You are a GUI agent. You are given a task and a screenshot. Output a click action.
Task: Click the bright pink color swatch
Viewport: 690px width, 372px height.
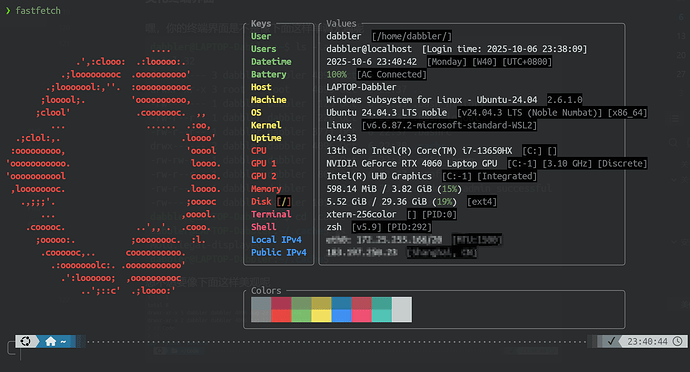click(x=362, y=316)
